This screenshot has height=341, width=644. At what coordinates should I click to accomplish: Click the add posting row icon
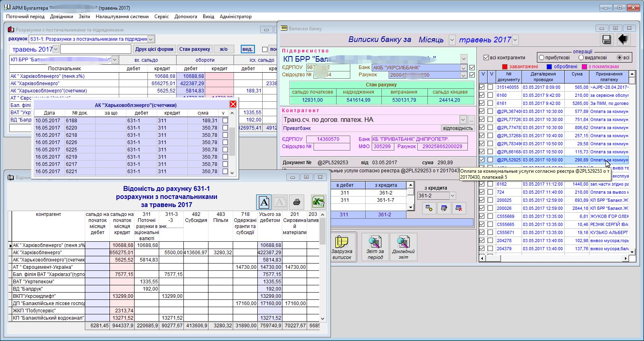click(x=429, y=208)
